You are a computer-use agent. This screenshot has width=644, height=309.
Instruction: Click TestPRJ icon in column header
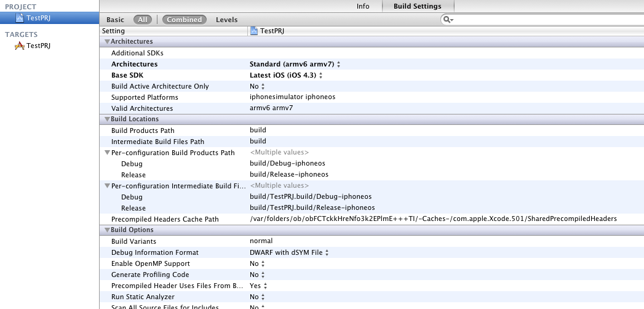tap(254, 31)
